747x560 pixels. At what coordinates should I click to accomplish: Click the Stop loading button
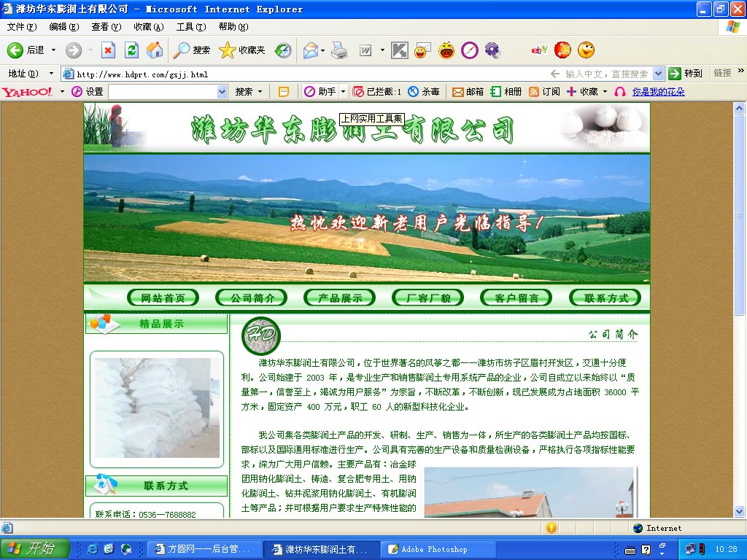108,50
